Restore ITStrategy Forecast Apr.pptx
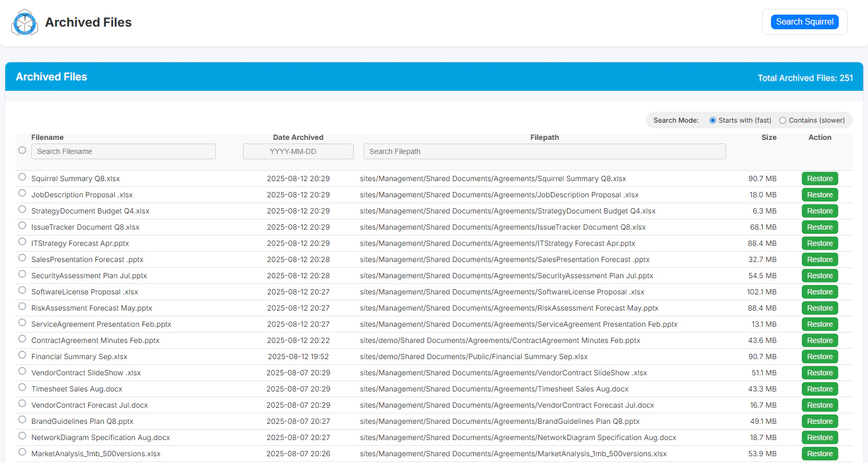Viewport: 868px width, 463px height. 819,243
